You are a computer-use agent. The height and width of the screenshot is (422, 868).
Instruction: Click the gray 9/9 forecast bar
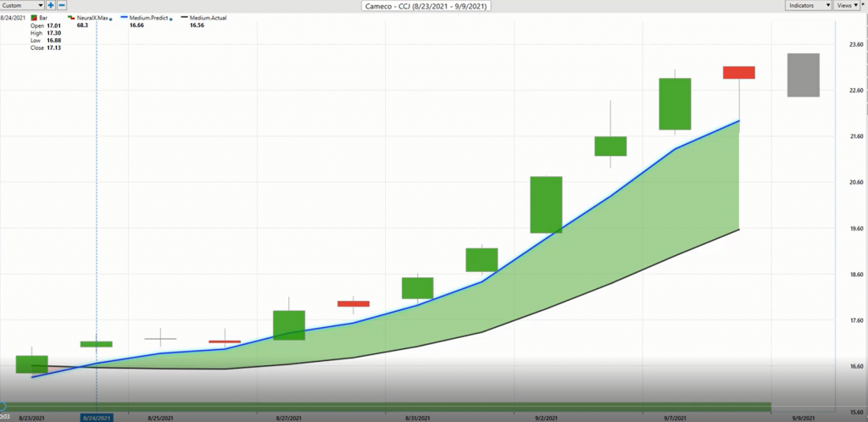(x=804, y=75)
